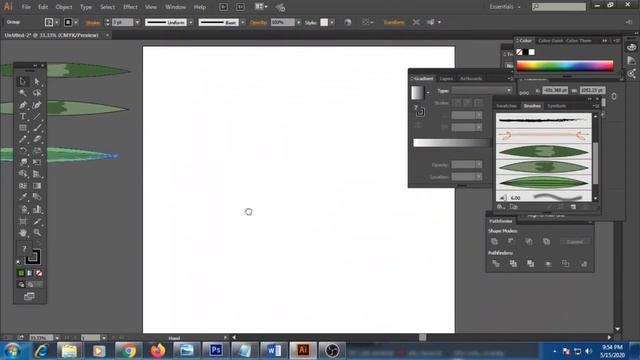The height and width of the screenshot is (360, 640).
Task: Open the Fill color dropdown in control bar
Action: coord(57,22)
